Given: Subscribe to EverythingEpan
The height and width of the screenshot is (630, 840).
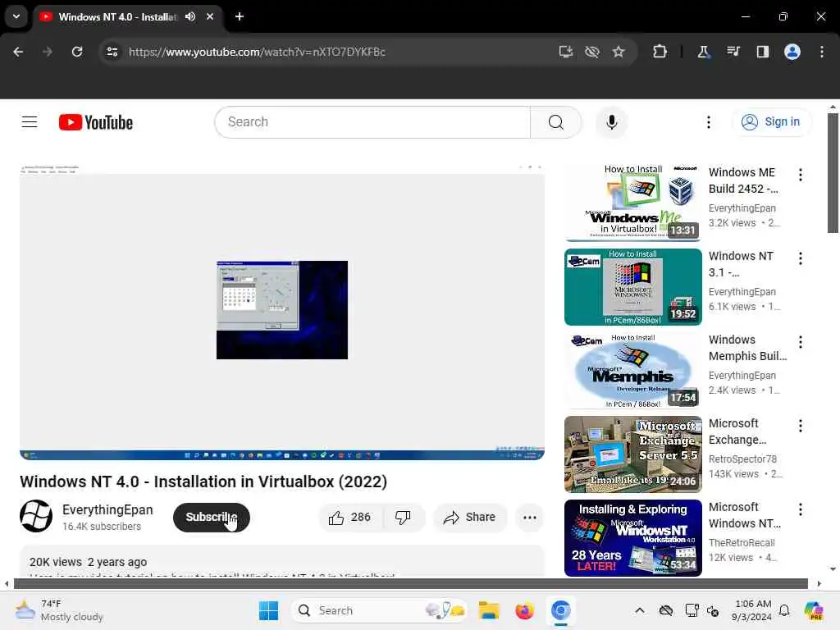Looking at the screenshot, I should click(212, 518).
